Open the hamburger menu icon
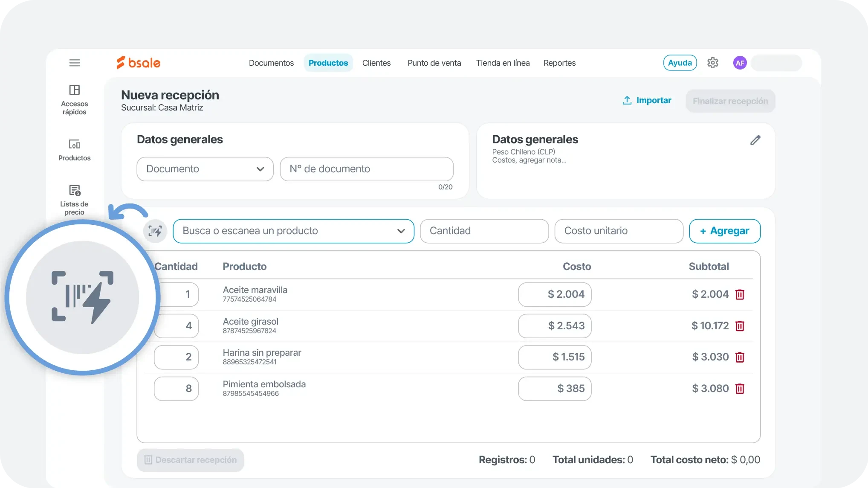 (x=75, y=63)
